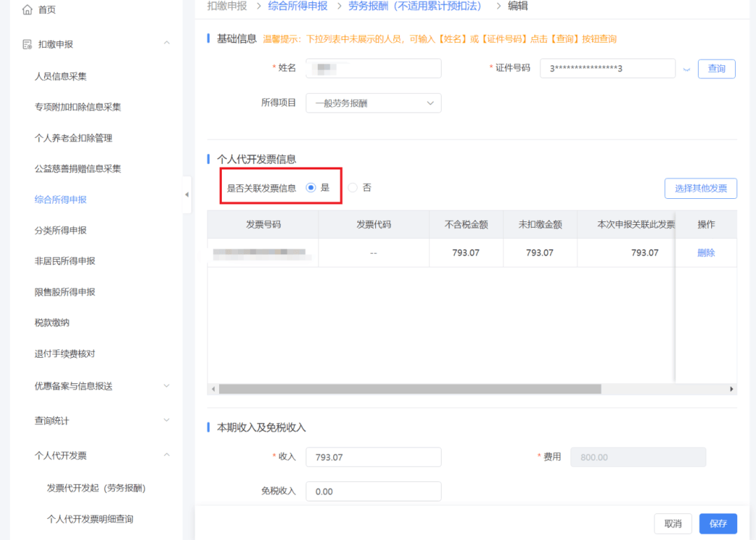Select 是 for linking invoice information
Image resolution: width=756 pixels, height=540 pixels.
click(311, 188)
